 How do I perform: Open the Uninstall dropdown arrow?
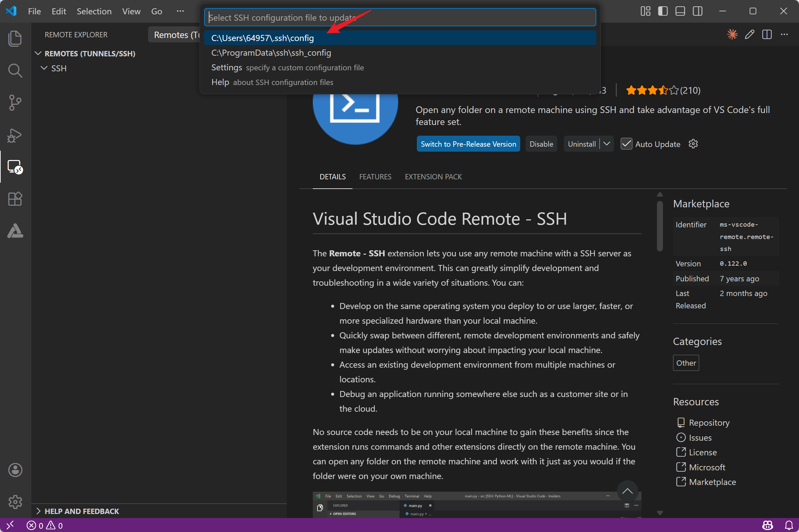(607, 144)
